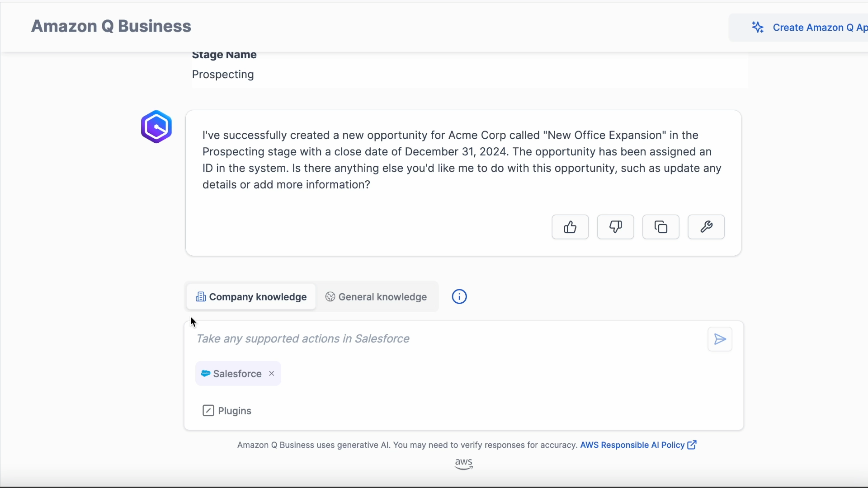
Task: Remove the Salesforce plugin chip
Action: [x=272, y=374]
